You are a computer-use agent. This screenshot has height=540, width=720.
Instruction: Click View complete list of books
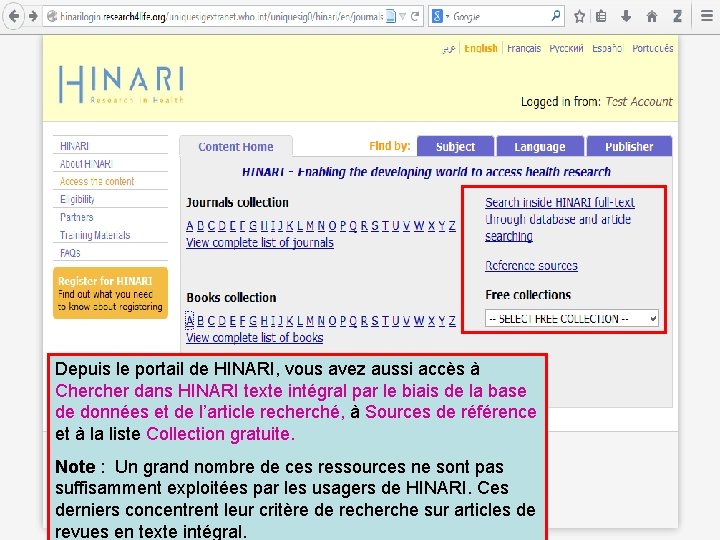click(254, 338)
